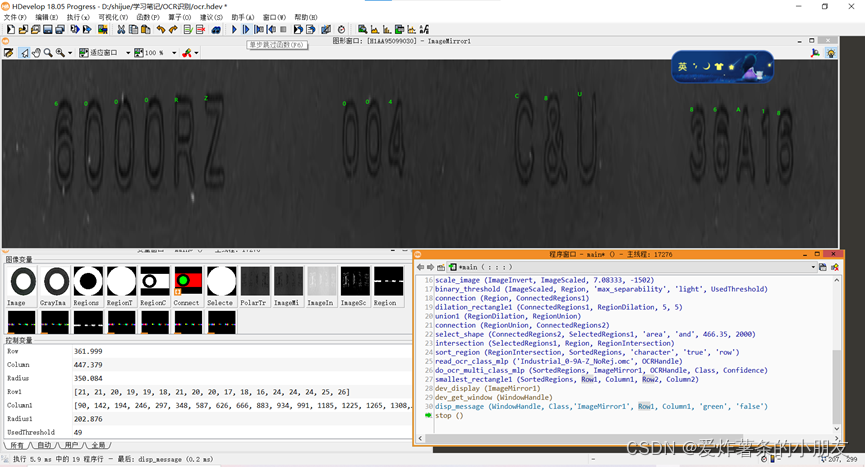Image resolution: width=865 pixels, height=467 pixels.
Task: Click the Open Program folder icon
Action: (23, 29)
